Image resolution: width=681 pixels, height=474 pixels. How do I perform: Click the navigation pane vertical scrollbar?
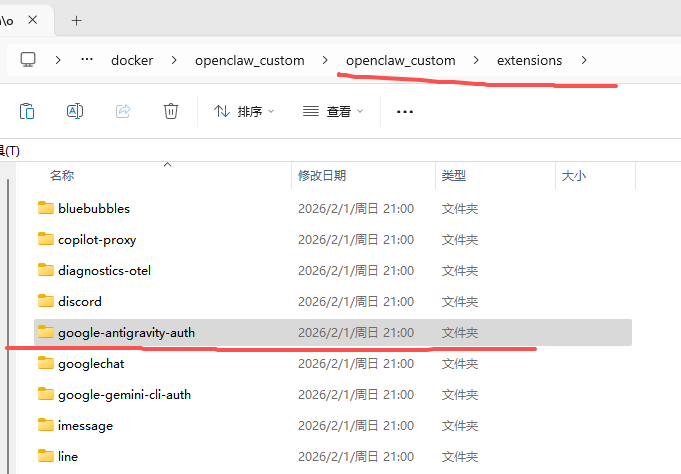tap(8, 326)
